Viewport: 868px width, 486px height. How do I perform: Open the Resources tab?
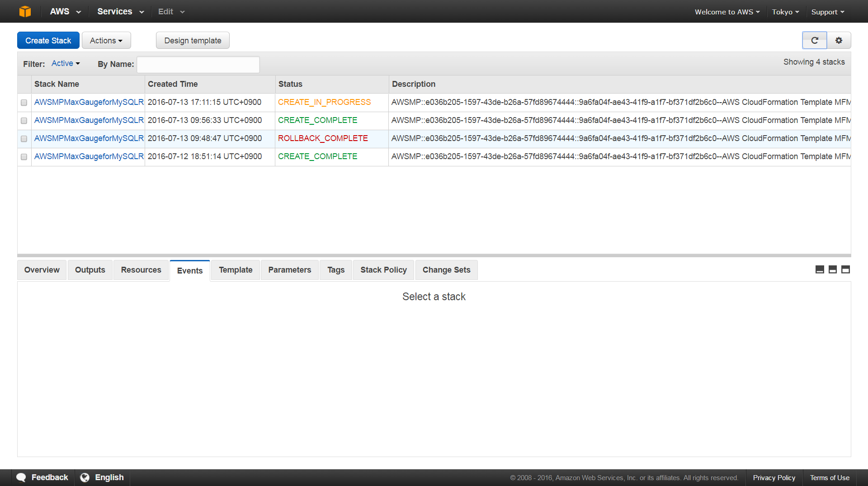pos(141,270)
